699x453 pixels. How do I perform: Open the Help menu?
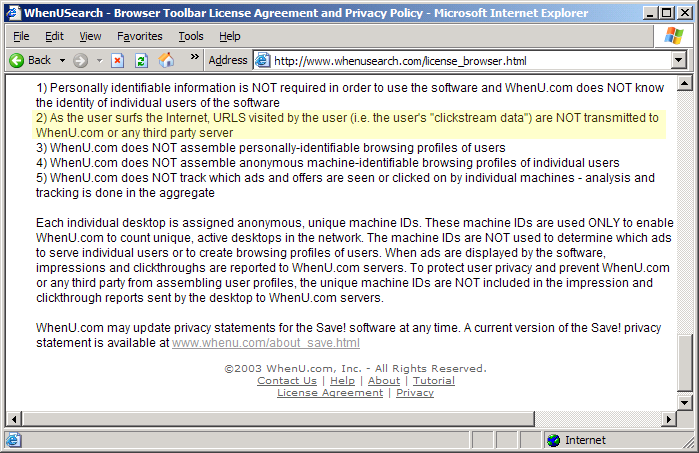tap(230, 36)
